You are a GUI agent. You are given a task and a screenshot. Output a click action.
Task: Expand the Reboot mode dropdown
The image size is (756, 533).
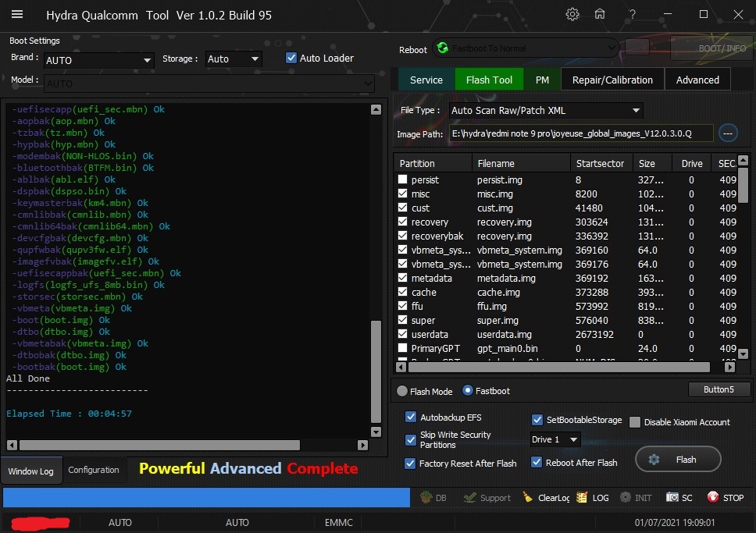click(526, 48)
